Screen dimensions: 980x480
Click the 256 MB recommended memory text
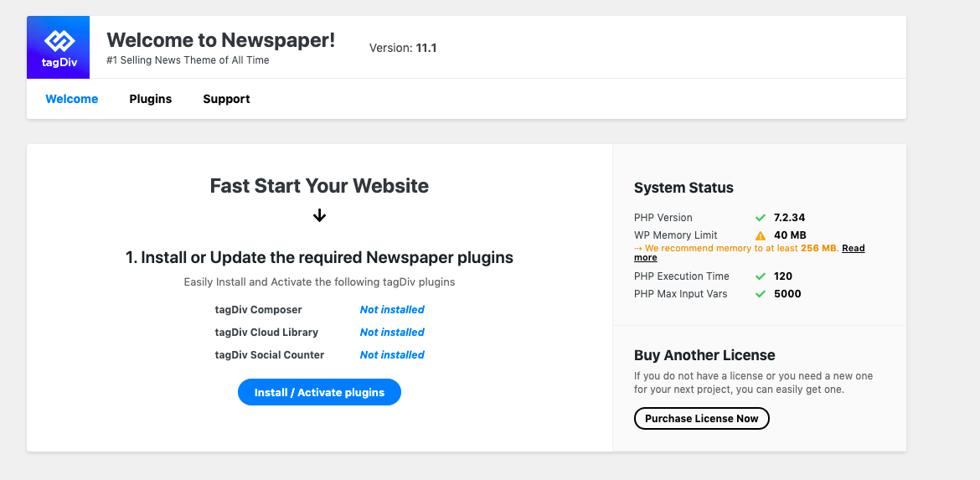tap(818, 248)
